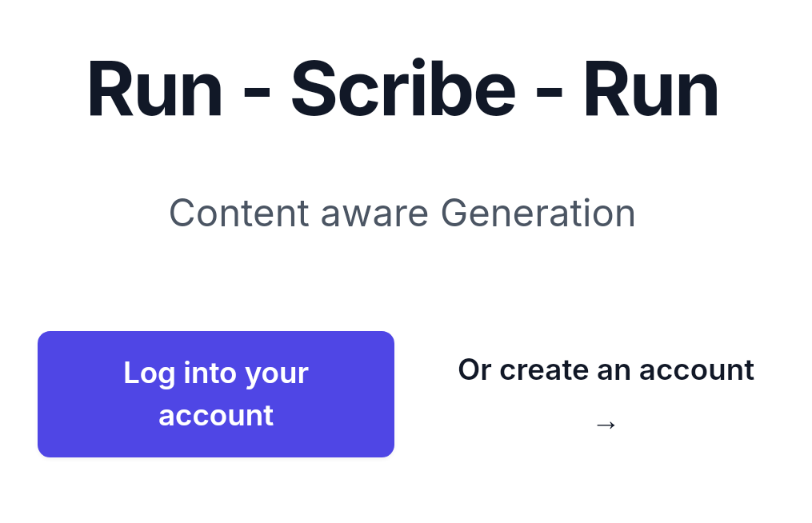Open the Or create an account link
This screenshot has height=523, width=812.
[x=606, y=394]
